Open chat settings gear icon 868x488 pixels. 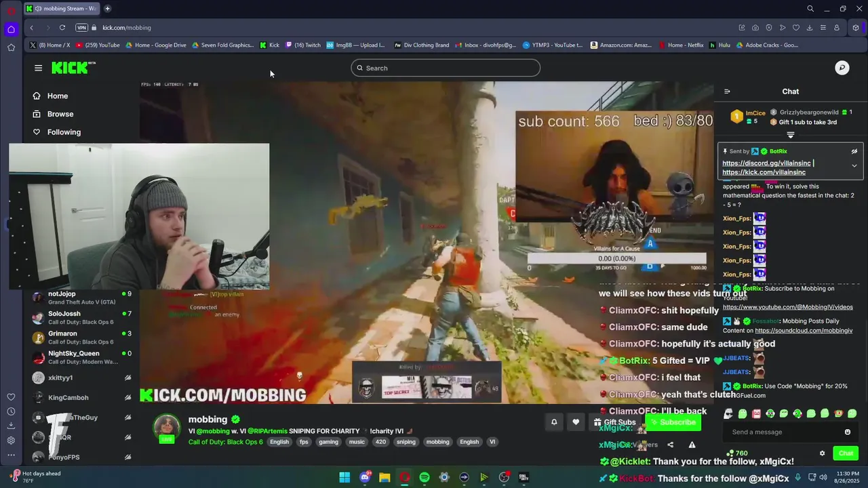[x=822, y=453]
